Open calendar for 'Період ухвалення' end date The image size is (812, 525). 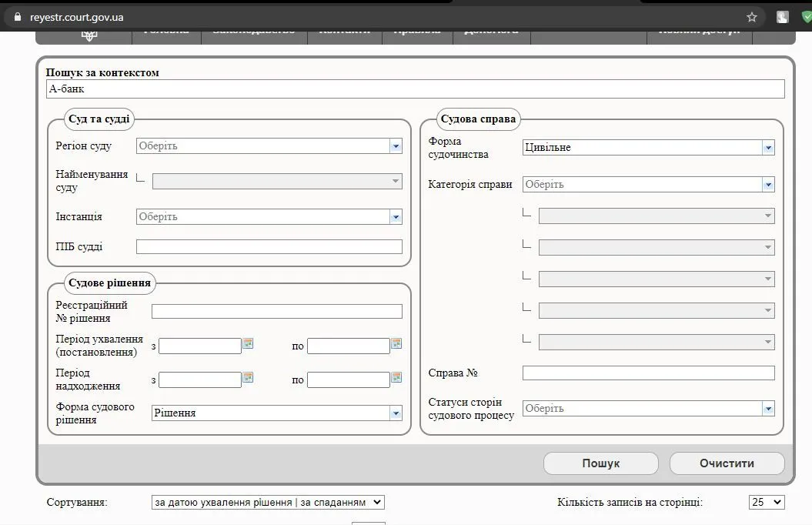click(396, 343)
